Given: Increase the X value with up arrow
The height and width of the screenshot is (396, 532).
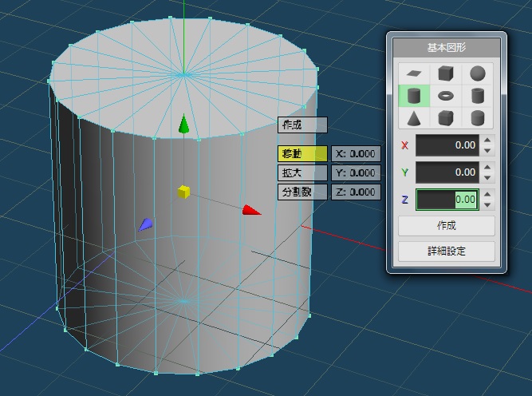Looking at the screenshot, I should [x=488, y=141].
